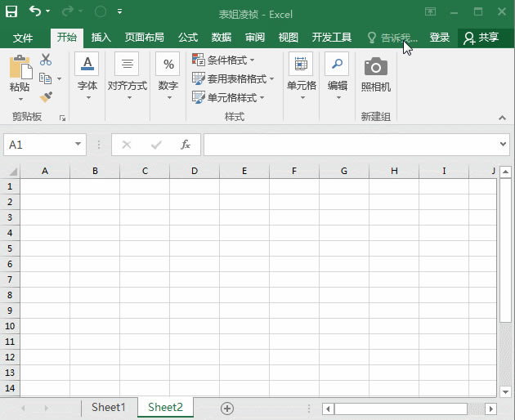Viewport: 515px width, 420px height.
Task: Switch to the Sheet1 worksheet tab
Action: 109,407
